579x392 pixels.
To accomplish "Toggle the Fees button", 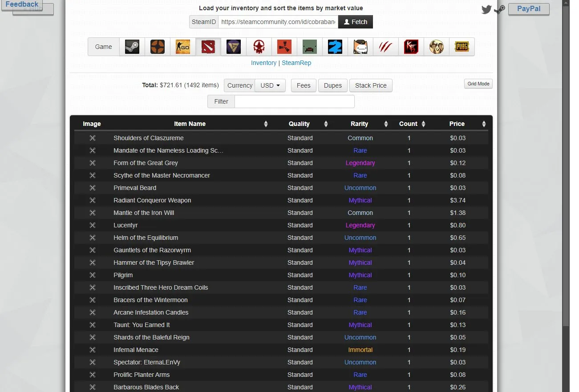I will coord(304,85).
